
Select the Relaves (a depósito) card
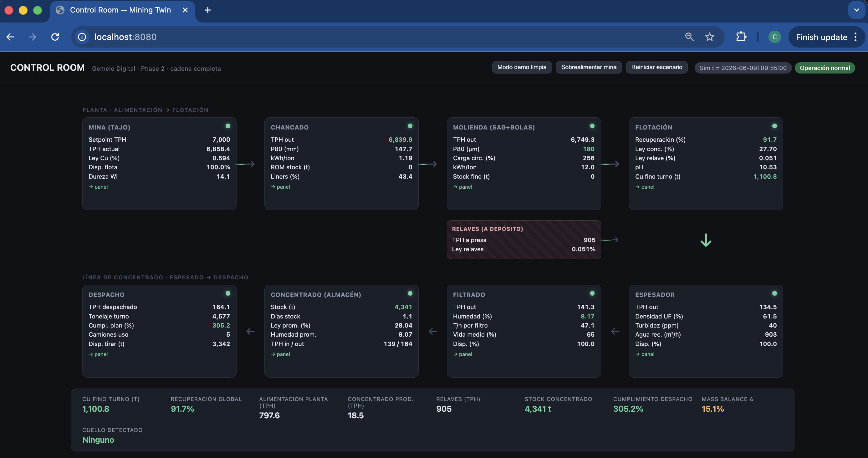coord(523,239)
